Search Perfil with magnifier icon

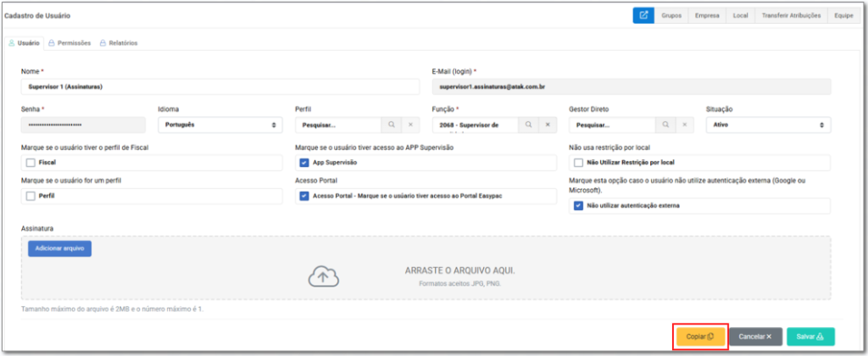point(392,125)
